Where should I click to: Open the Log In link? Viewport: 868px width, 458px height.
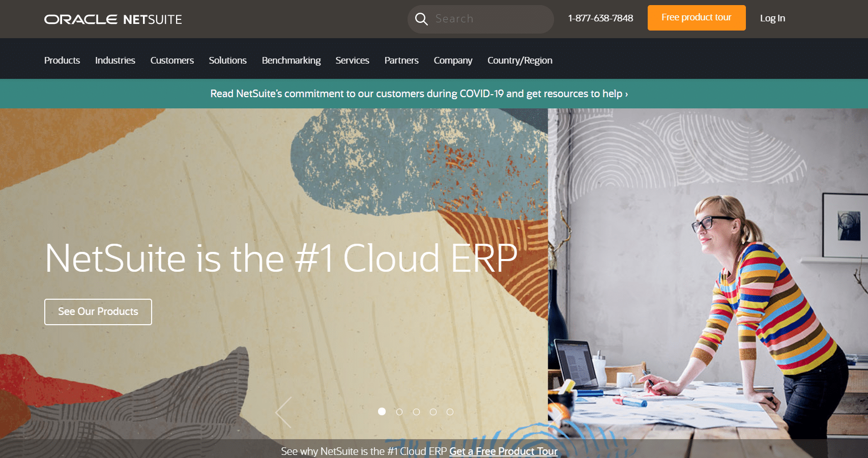(x=772, y=18)
